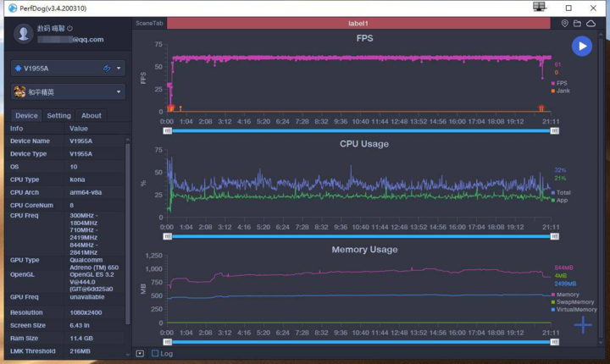Click the location pin icon

coord(565,24)
